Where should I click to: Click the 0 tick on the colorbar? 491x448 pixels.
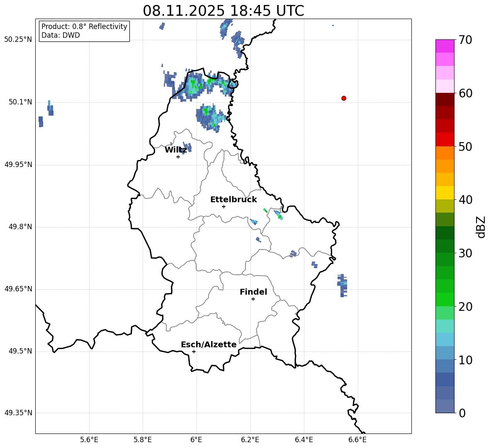click(x=462, y=413)
